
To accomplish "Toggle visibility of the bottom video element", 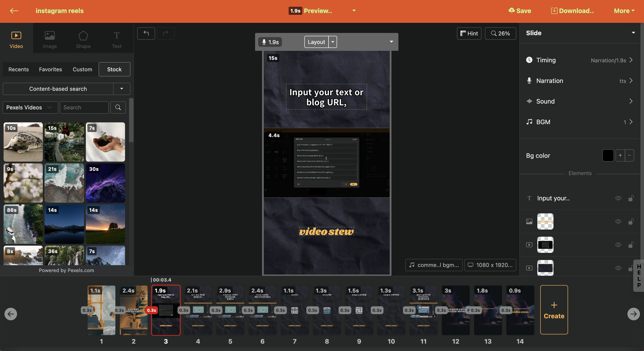I will click(618, 268).
